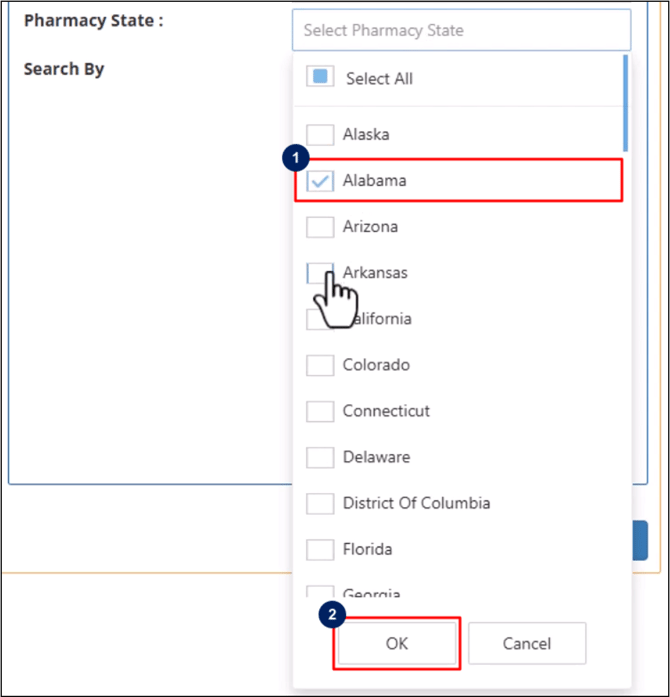Open the Select Pharmacy State dropdown

461,30
